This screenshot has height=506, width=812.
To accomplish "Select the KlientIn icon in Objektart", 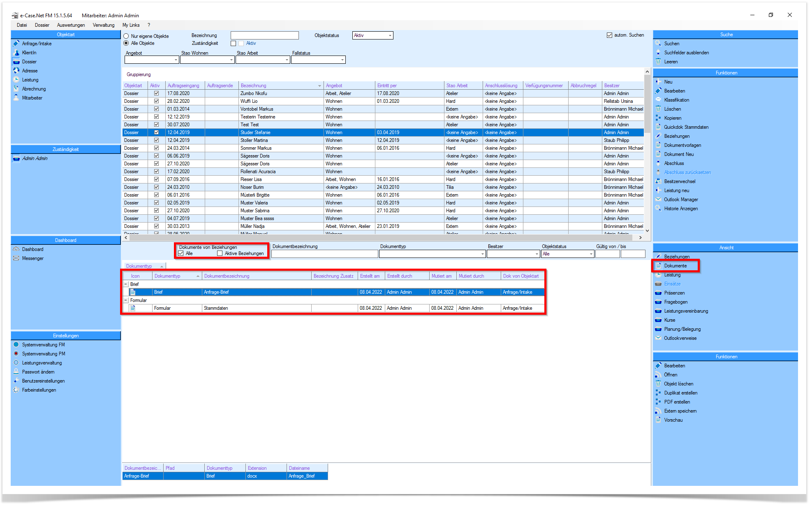I will tap(16, 53).
